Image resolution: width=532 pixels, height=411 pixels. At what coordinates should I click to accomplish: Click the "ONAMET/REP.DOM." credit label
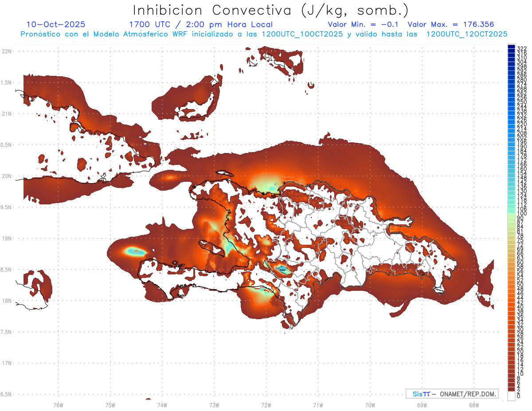[x=468, y=394]
